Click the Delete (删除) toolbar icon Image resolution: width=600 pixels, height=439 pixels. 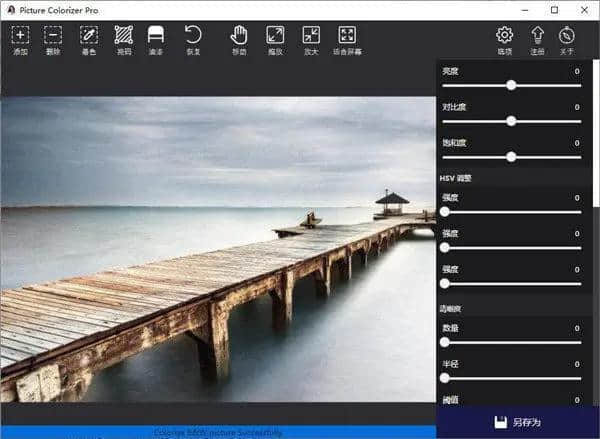(53, 36)
